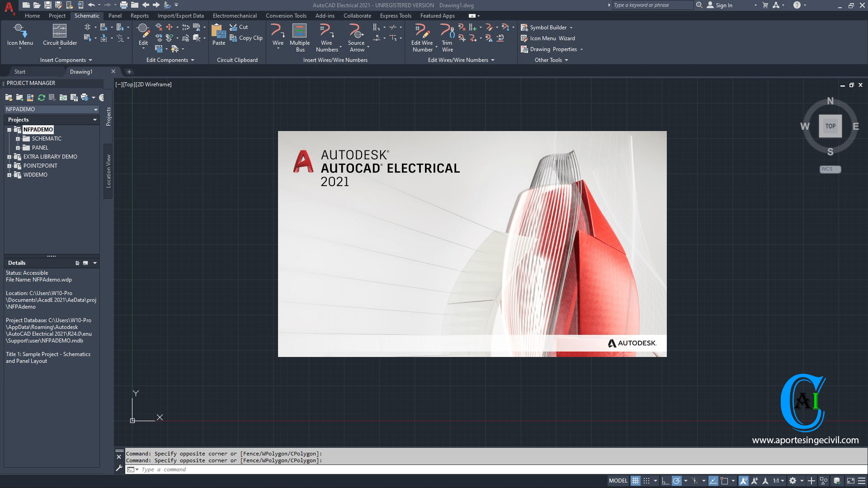Expand NFPADEMO project tree node
868x488 pixels.
[x=9, y=129]
